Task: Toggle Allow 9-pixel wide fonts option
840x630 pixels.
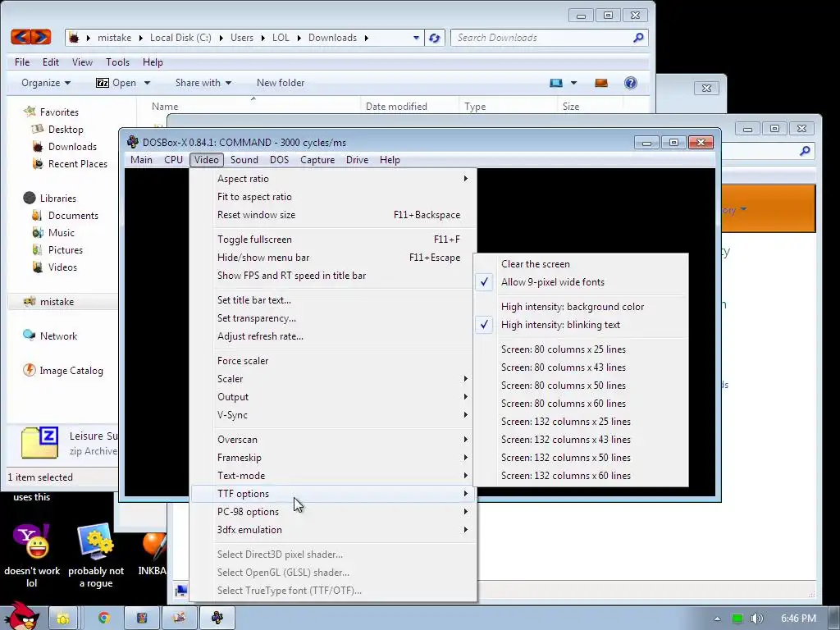Action: 580,282
